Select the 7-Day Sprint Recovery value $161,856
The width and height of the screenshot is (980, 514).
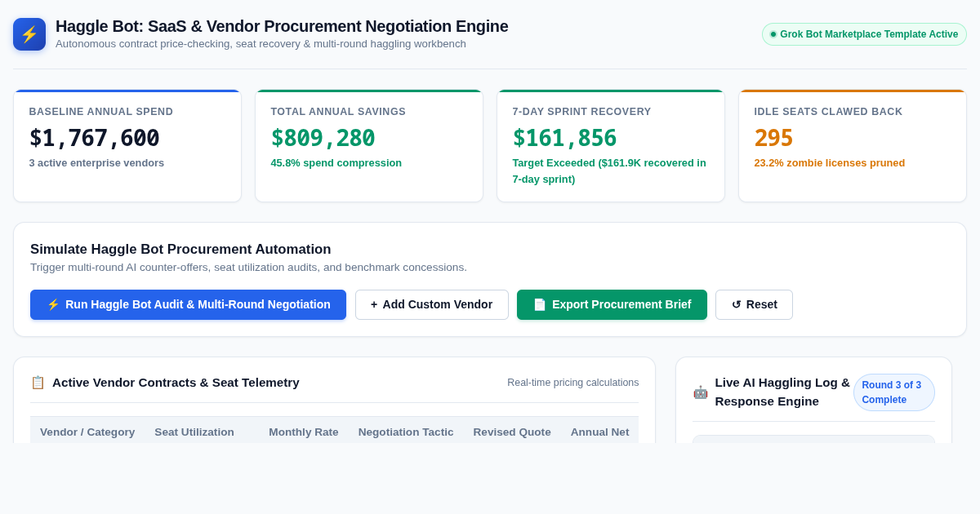[565, 138]
